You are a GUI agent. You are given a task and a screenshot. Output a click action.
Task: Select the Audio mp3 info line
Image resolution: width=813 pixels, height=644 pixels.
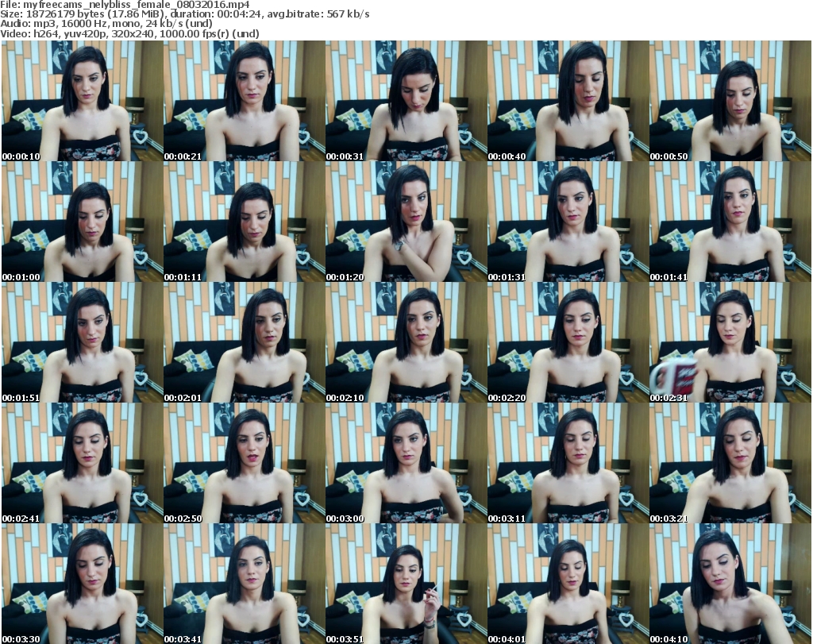[x=106, y=24]
